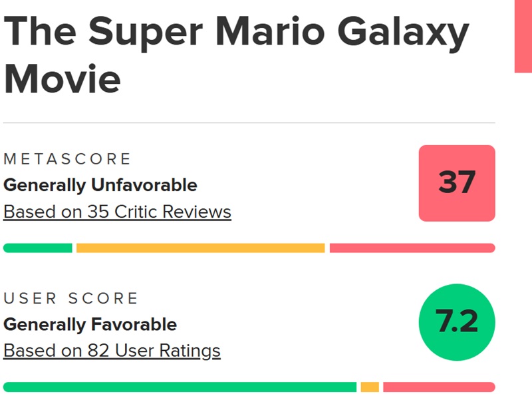Viewport: 532px width, 412px height.
Task: Click the red Metascore badge showing 37
Action: 456,183
